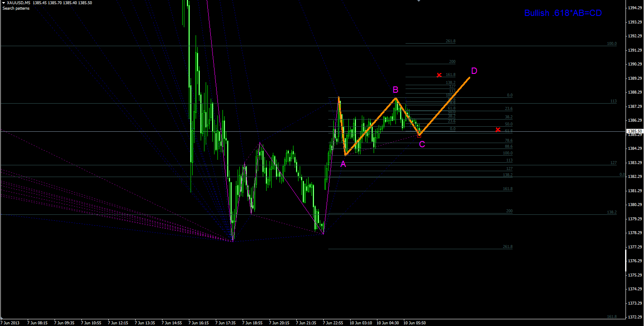This screenshot has height=326, width=644.
Task: Select the orange projected C-to-D line
Action: point(445,106)
